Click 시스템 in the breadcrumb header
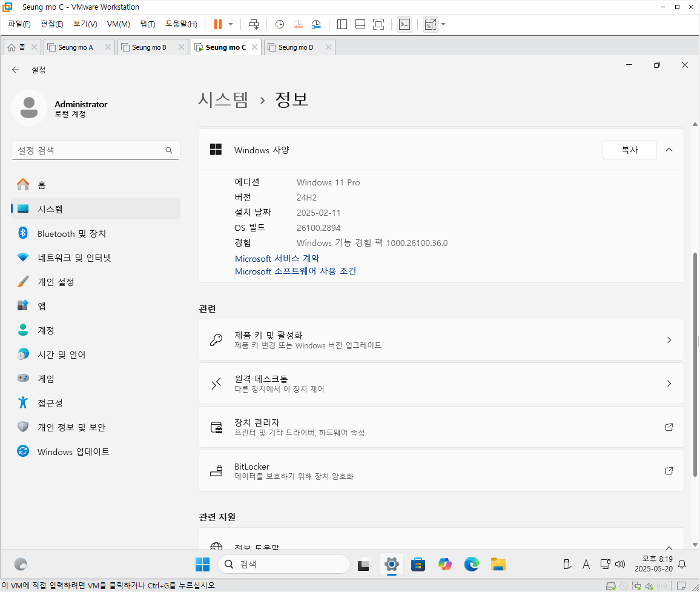Screen dimensions: 700x592 [x=223, y=99]
